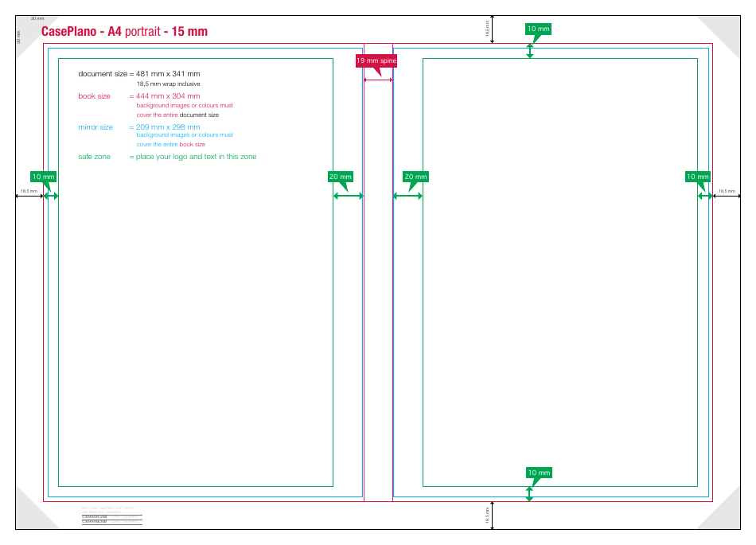756x545 pixels.
Task: Select the 20 mm label on the right panel
Action: pyautogui.click(x=415, y=177)
